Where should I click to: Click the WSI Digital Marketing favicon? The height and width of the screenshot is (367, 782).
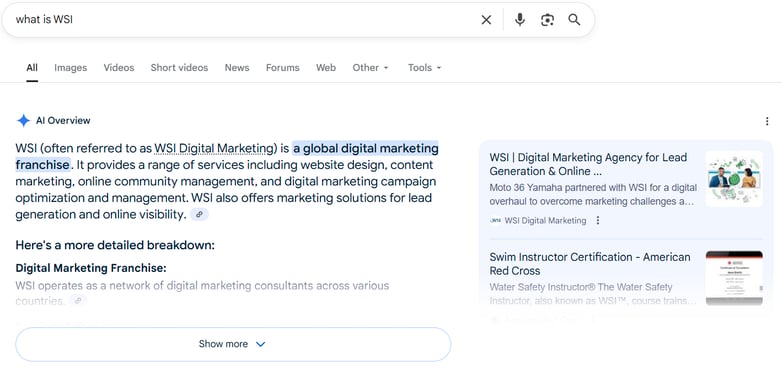point(495,220)
